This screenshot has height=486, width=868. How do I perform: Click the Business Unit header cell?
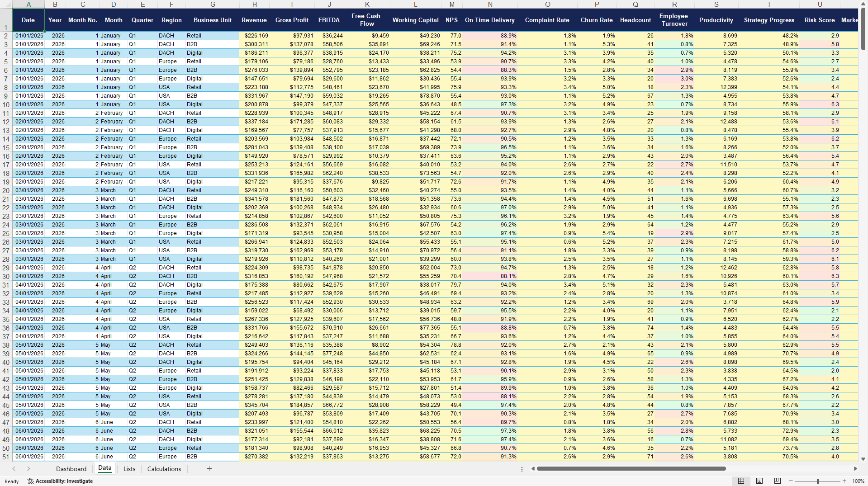[213, 20]
